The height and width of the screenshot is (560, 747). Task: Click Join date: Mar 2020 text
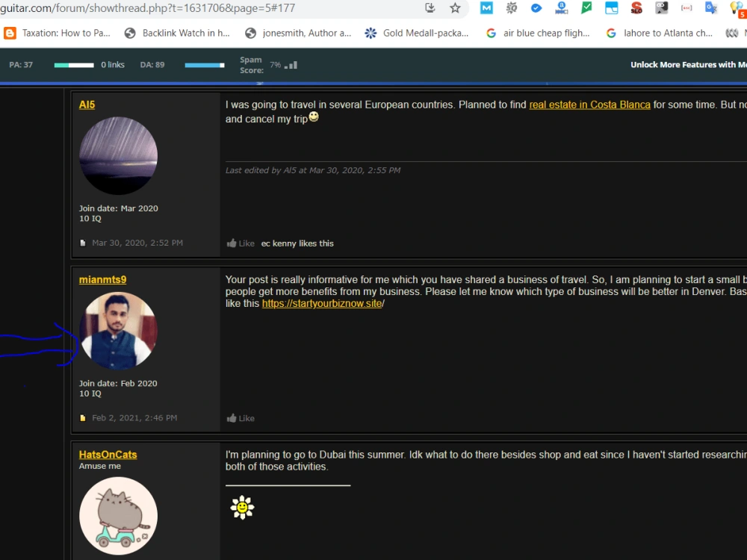point(118,208)
